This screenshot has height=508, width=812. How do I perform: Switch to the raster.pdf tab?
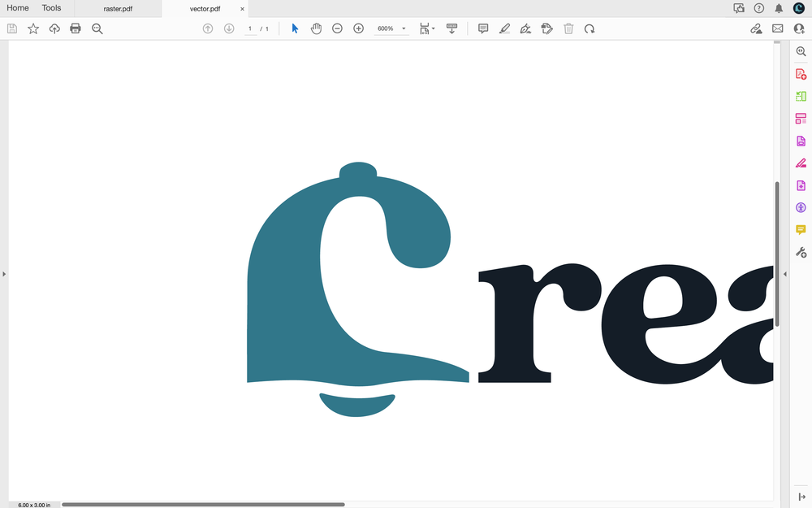[119, 9]
